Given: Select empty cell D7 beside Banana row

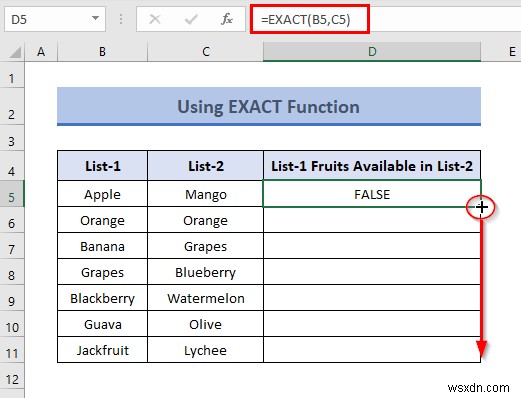Looking at the screenshot, I should [x=372, y=246].
